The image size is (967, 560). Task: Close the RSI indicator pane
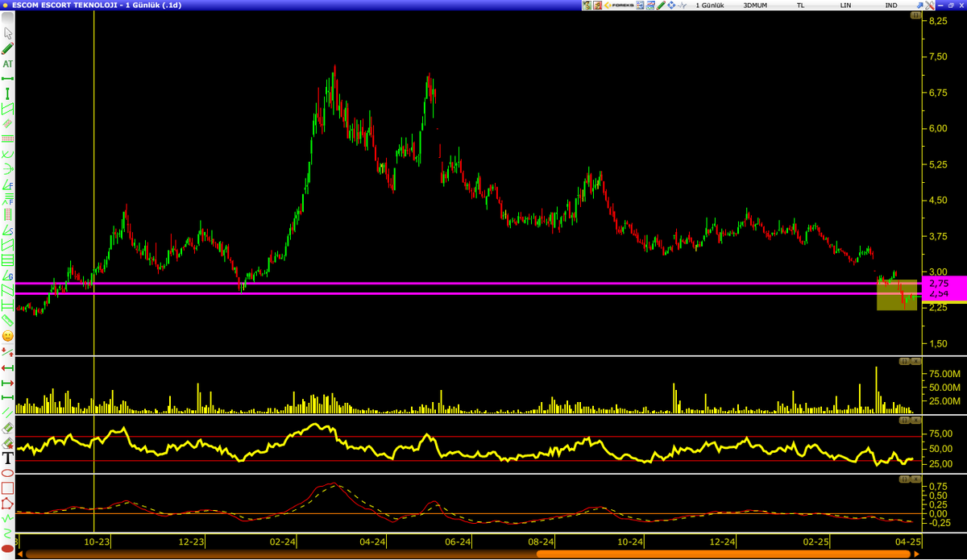click(x=915, y=420)
